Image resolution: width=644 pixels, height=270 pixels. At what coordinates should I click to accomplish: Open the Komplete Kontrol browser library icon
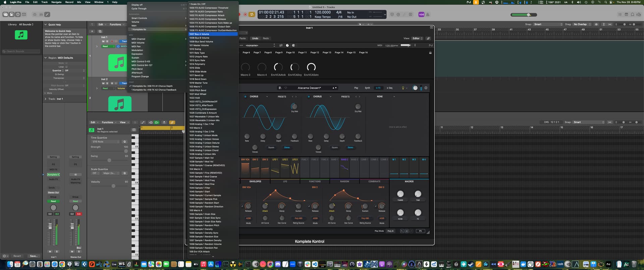pos(280,88)
